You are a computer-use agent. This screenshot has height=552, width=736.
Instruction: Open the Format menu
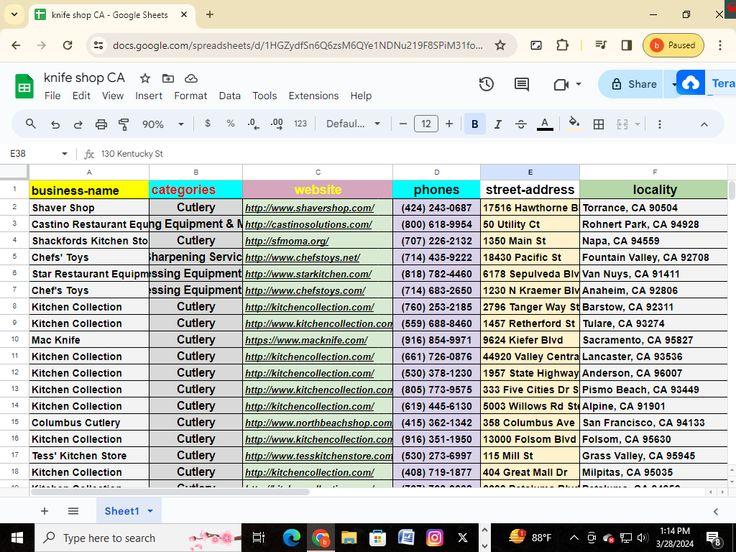click(190, 96)
